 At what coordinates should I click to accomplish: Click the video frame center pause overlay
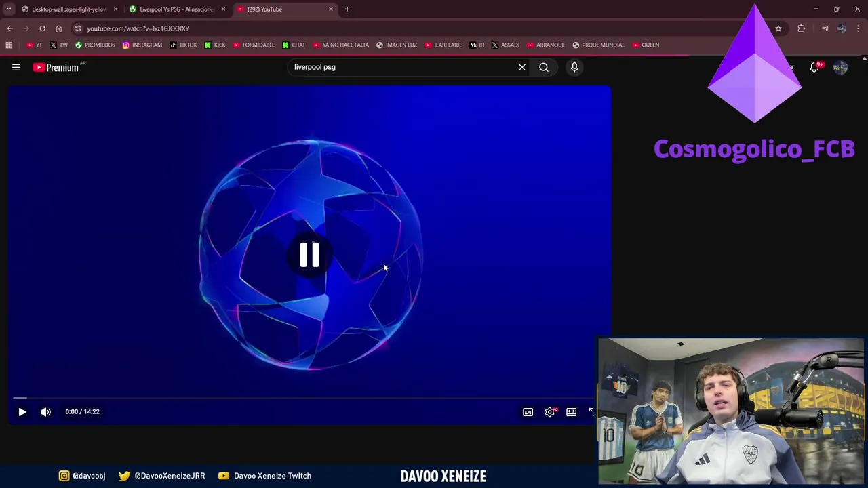[310, 255]
